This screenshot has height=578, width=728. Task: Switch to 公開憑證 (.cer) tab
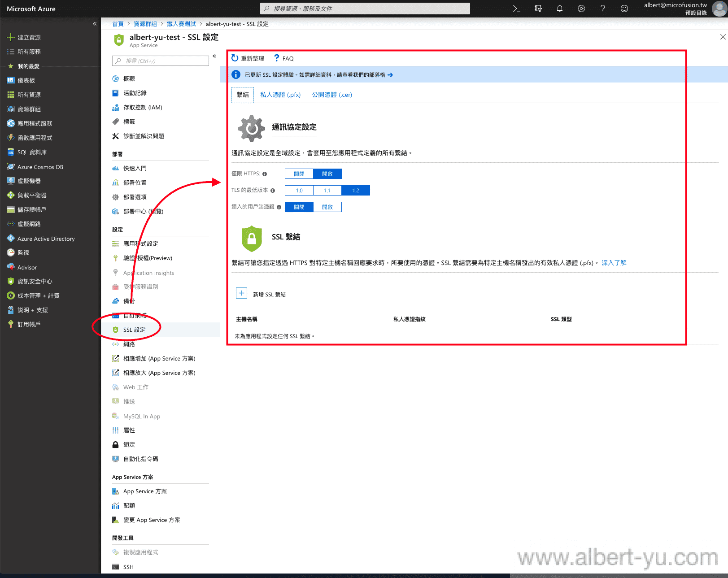[x=332, y=95]
